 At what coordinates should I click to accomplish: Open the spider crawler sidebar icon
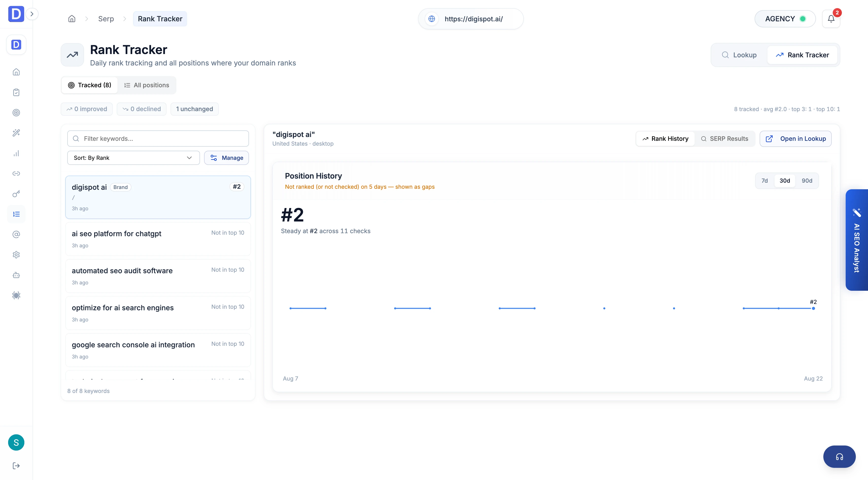tap(16, 295)
